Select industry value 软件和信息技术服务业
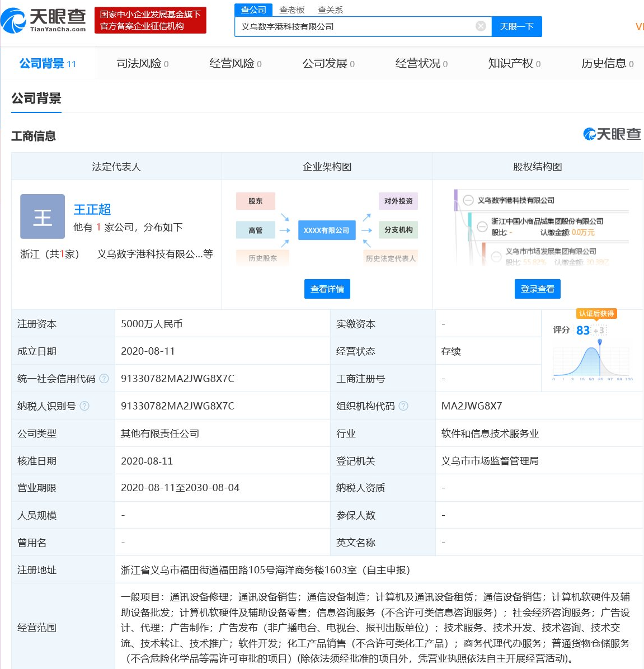644x669 pixels. (x=490, y=434)
